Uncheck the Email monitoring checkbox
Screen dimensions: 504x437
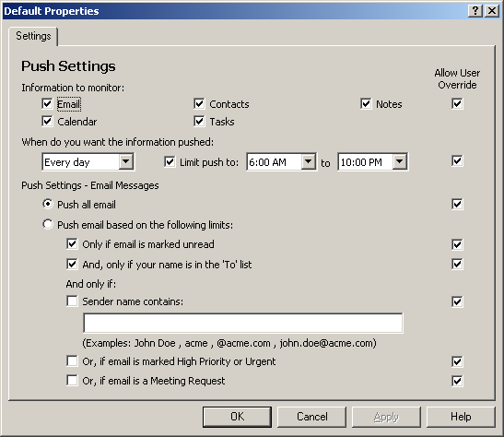pos(47,104)
